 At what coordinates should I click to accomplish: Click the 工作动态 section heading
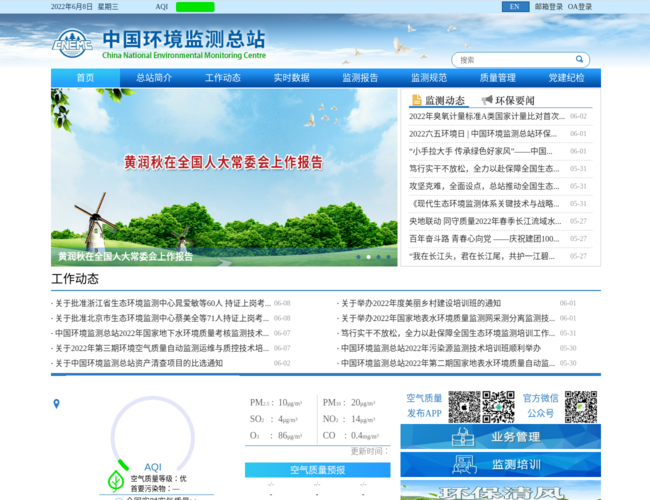pyautogui.click(x=75, y=279)
